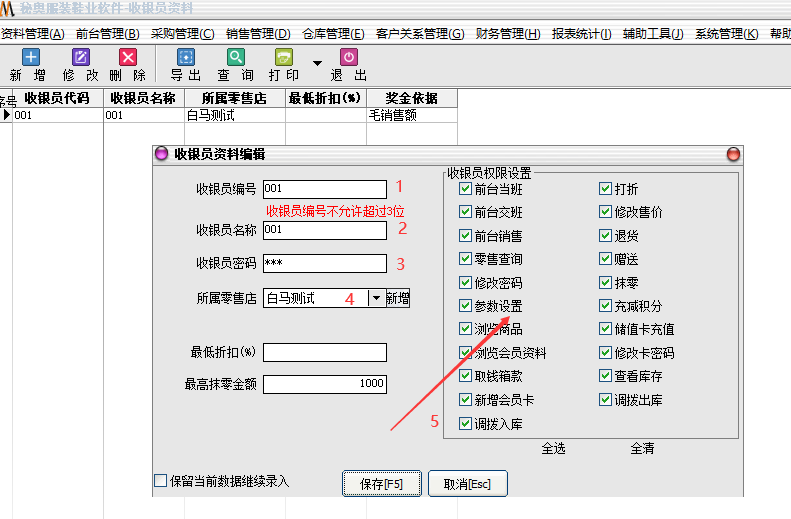Click the 删除 (Delete) toolbar icon
791x519 pixels.
point(128,58)
